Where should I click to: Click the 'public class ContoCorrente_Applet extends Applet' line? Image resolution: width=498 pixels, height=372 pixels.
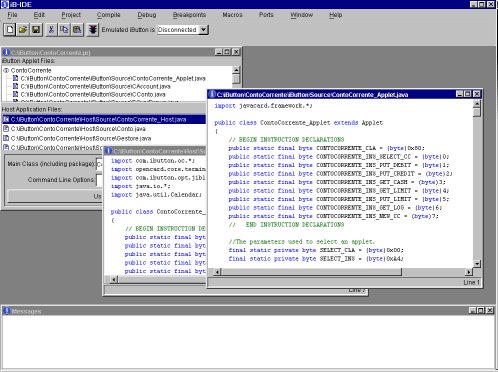click(x=299, y=123)
